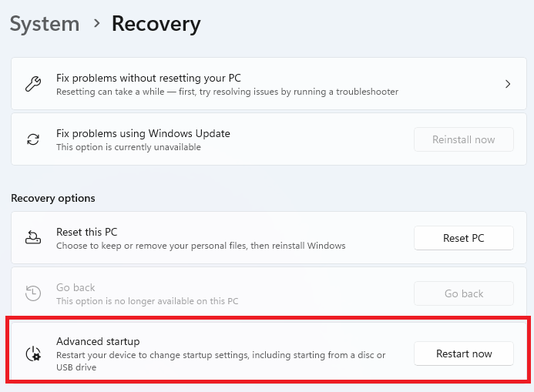Click the Go back history clock icon

(33, 293)
